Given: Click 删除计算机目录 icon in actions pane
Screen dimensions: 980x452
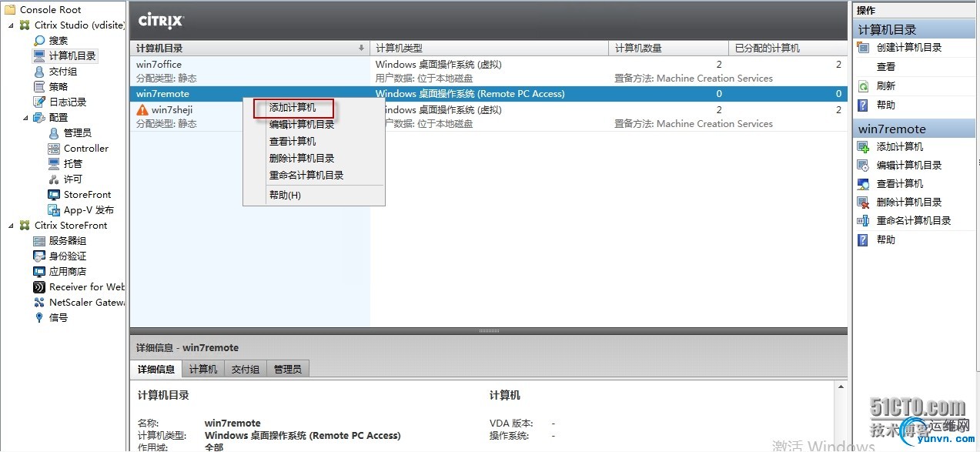Looking at the screenshot, I should (x=863, y=203).
